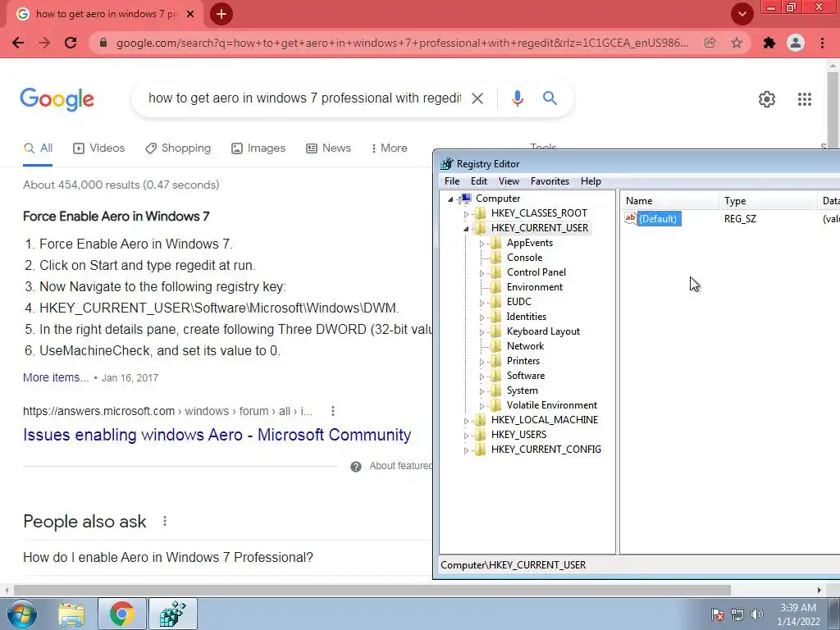The width and height of the screenshot is (840, 630).
Task: Select the Keyboard Layout key
Action: (x=543, y=331)
